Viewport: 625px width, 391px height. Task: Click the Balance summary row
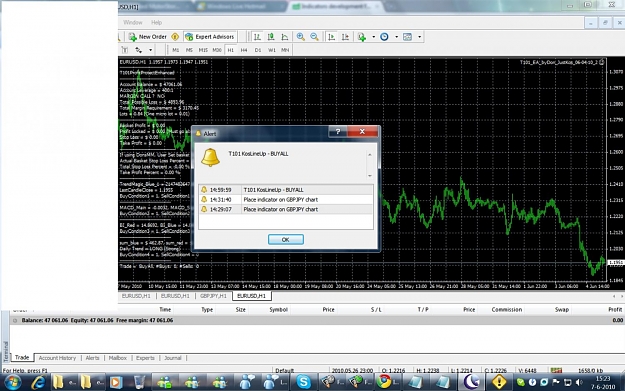[x=317, y=320]
